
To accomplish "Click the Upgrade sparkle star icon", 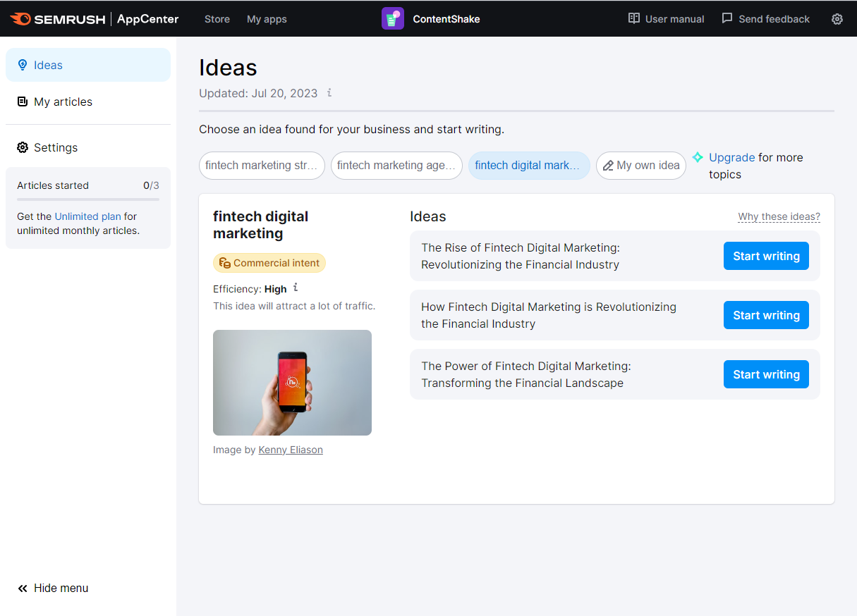I will point(698,157).
